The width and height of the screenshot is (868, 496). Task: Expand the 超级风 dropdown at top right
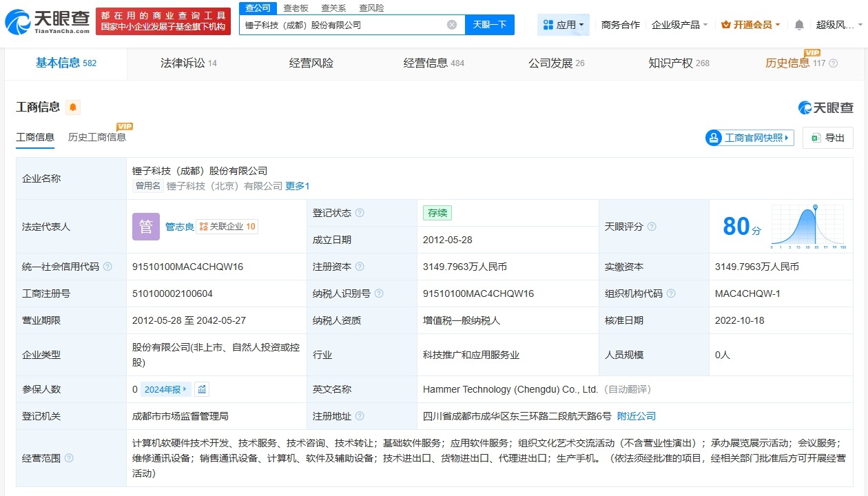pos(836,23)
